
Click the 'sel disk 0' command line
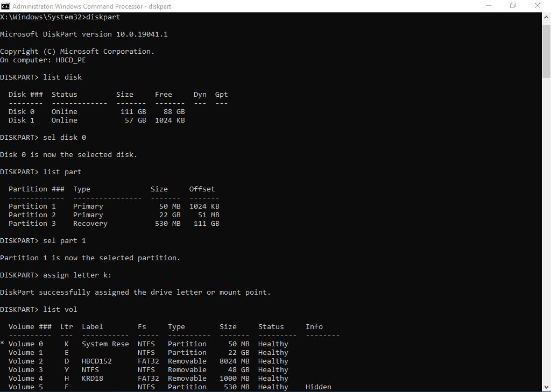(65, 138)
